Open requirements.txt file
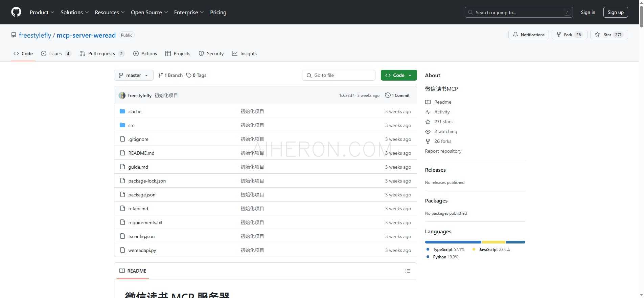The height and width of the screenshot is (298, 644). (x=145, y=222)
